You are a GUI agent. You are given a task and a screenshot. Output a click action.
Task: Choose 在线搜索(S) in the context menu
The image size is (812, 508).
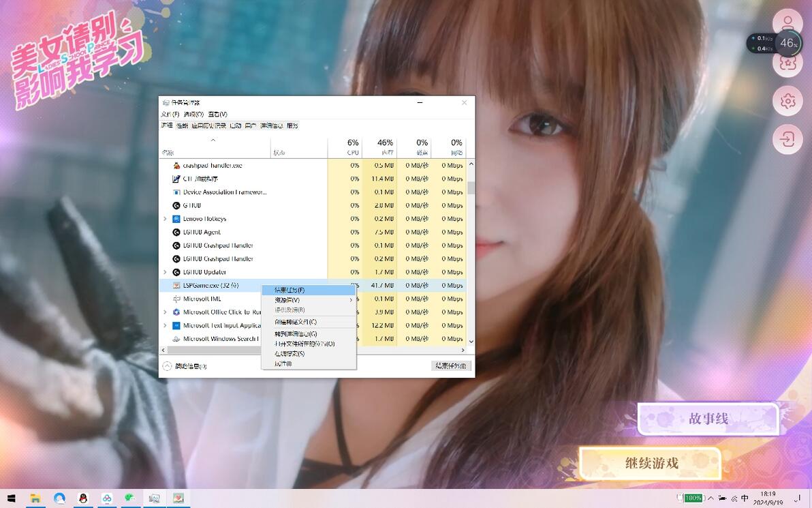click(x=308, y=353)
